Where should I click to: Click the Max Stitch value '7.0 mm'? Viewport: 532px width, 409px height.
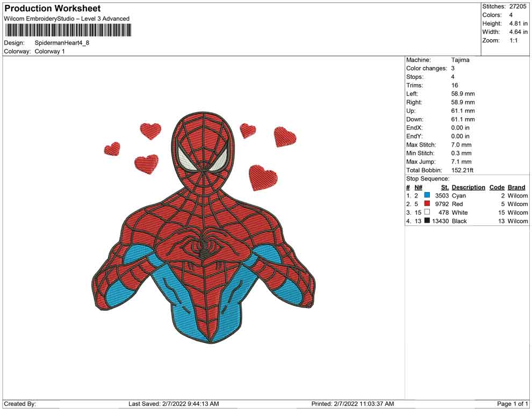pos(462,145)
